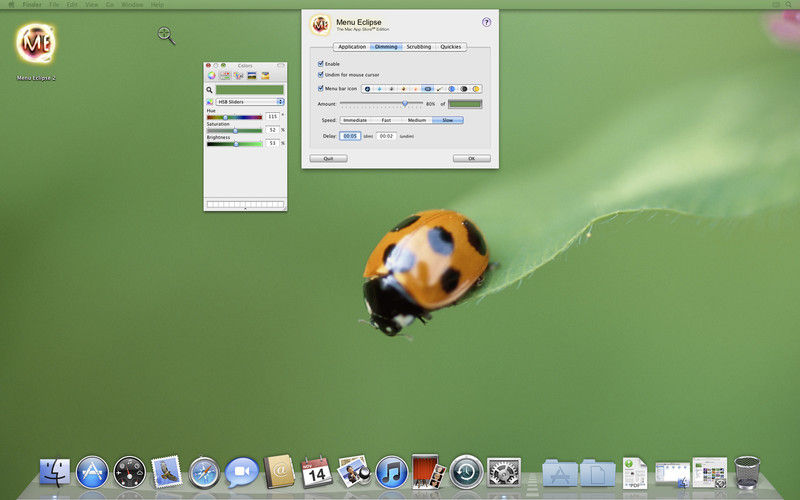800x500 pixels.
Task: Open Time Machine from the Dock
Action: coord(466,472)
